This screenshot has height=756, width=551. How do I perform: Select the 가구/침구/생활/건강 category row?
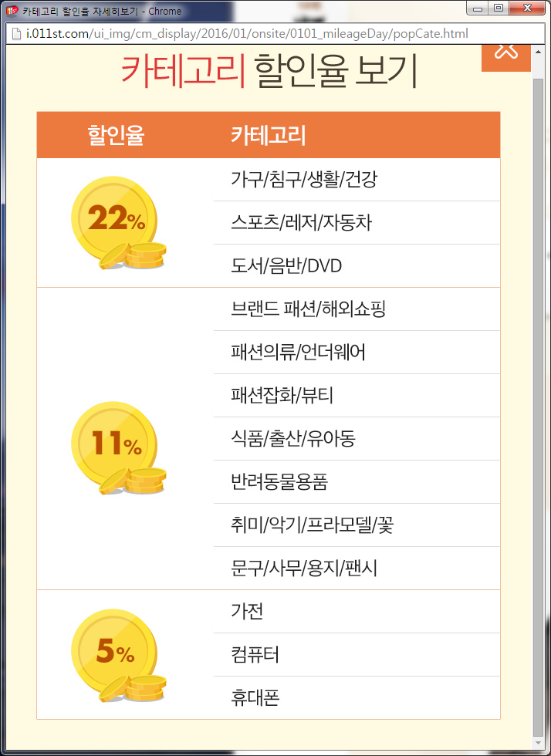coord(304,180)
